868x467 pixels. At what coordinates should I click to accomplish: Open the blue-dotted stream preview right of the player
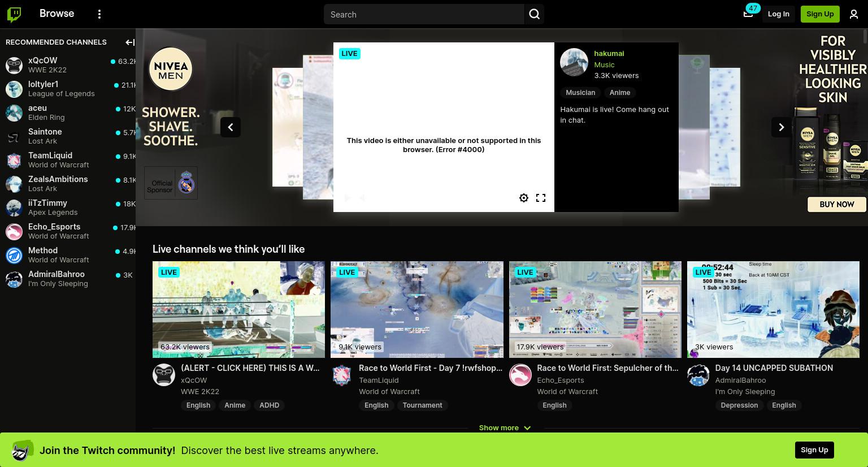[x=725, y=127]
